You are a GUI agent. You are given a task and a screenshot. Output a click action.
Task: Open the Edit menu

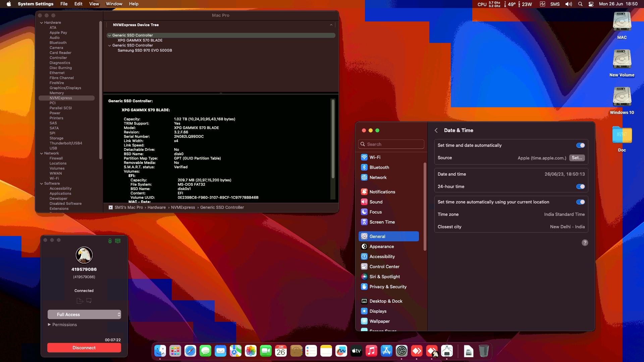tap(78, 4)
